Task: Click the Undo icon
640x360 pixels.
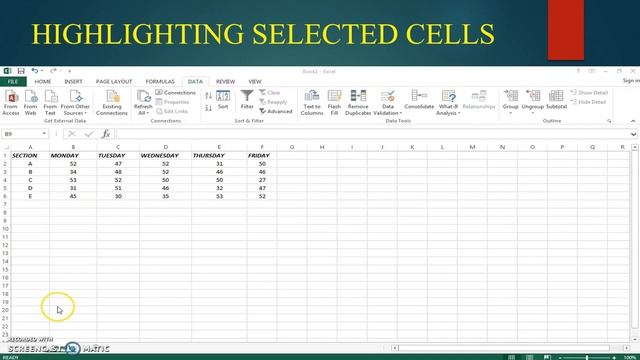Action: pos(35,71)
